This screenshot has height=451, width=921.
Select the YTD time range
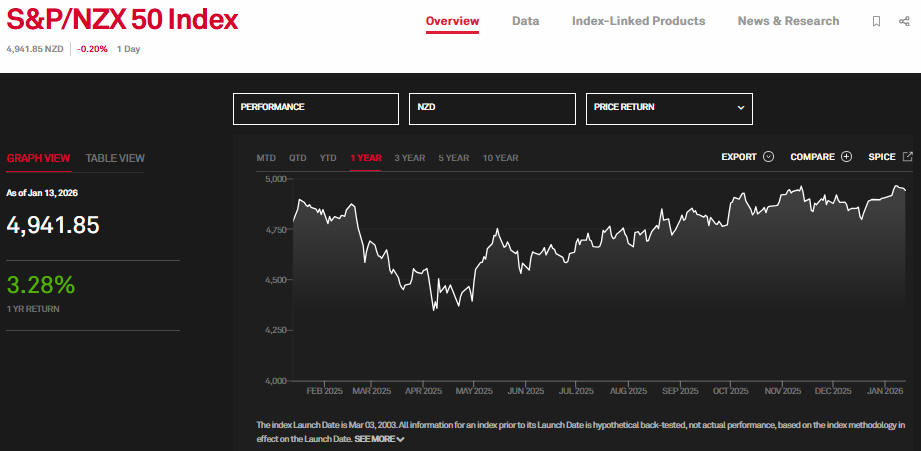tap(328, 157)
